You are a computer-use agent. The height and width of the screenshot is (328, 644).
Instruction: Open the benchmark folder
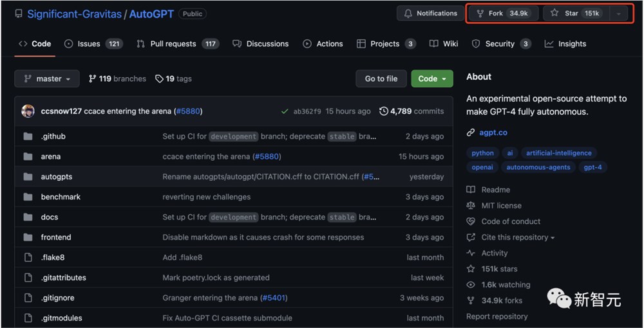(61, 197)
